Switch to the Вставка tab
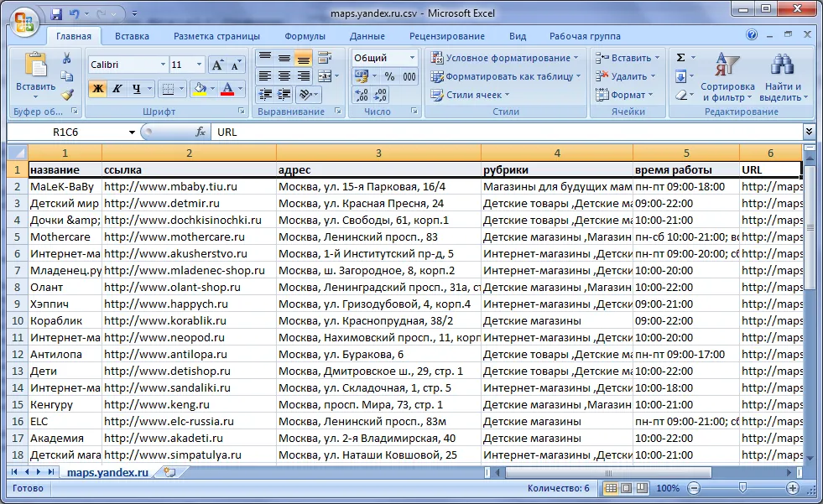 pos(132,36)
